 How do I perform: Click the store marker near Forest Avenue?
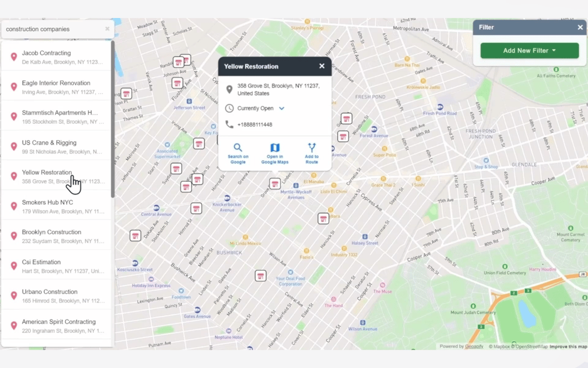coord(343,136)
